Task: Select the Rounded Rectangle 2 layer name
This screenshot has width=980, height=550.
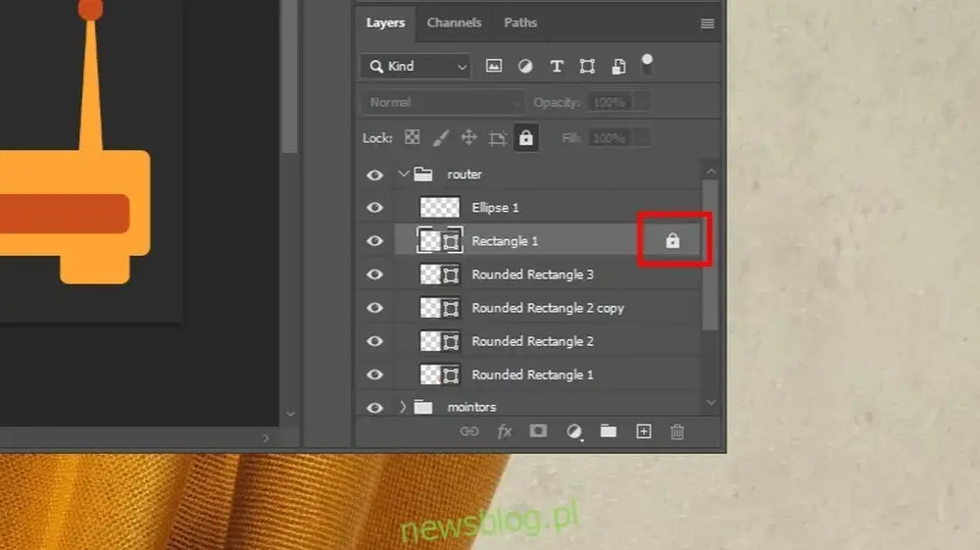Action: 532,341
